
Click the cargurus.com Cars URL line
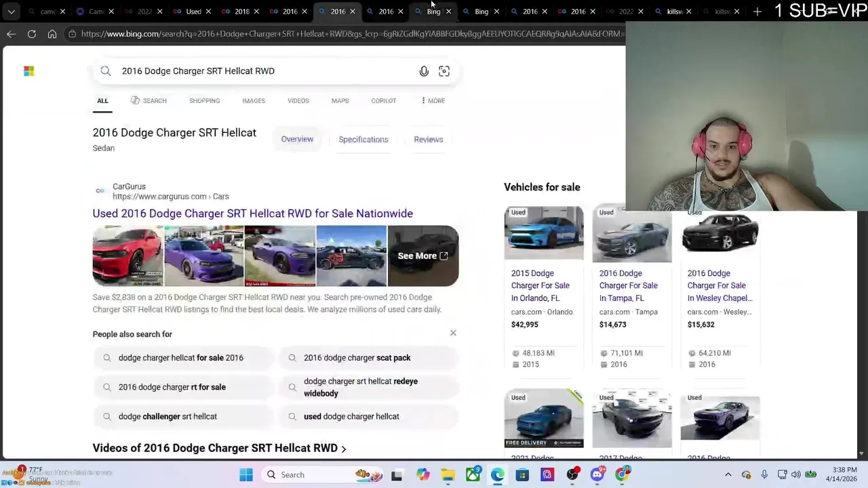pyautogui.click(x=170, y=197)
